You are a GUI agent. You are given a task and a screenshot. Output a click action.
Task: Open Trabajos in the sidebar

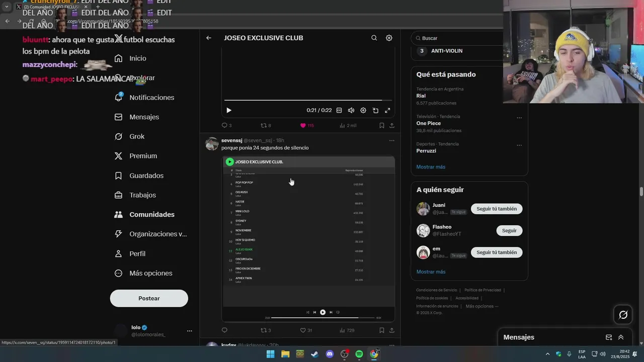135,195
